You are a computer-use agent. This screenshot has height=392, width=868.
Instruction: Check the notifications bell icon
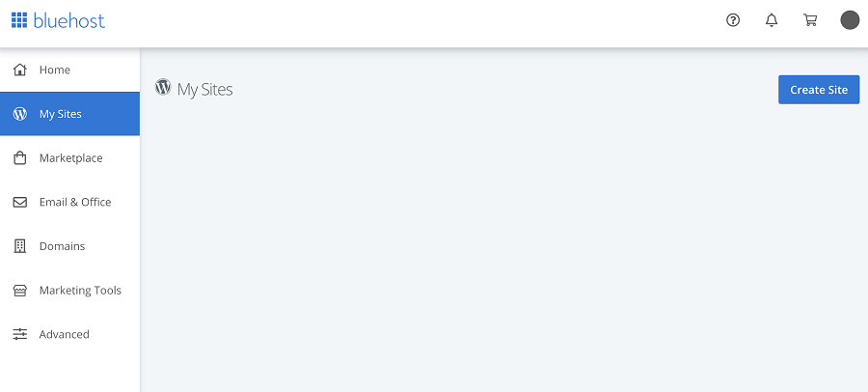point(772,20)
